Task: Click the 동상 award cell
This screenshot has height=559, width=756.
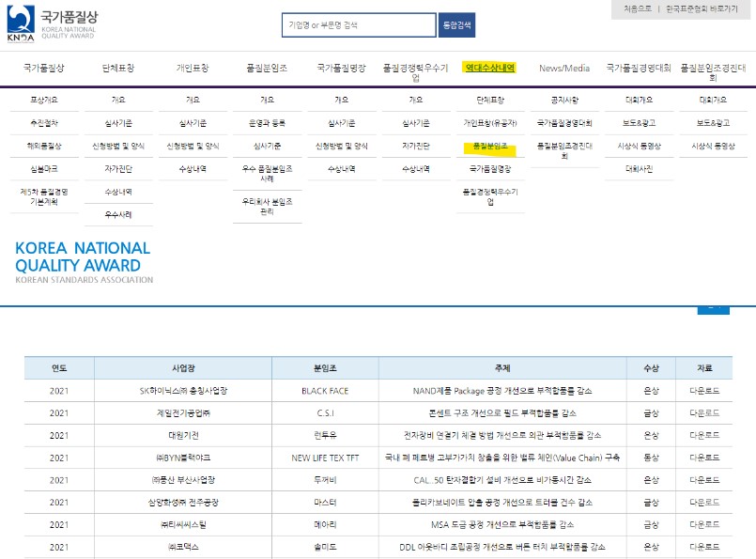Action: tap(652, 458)
